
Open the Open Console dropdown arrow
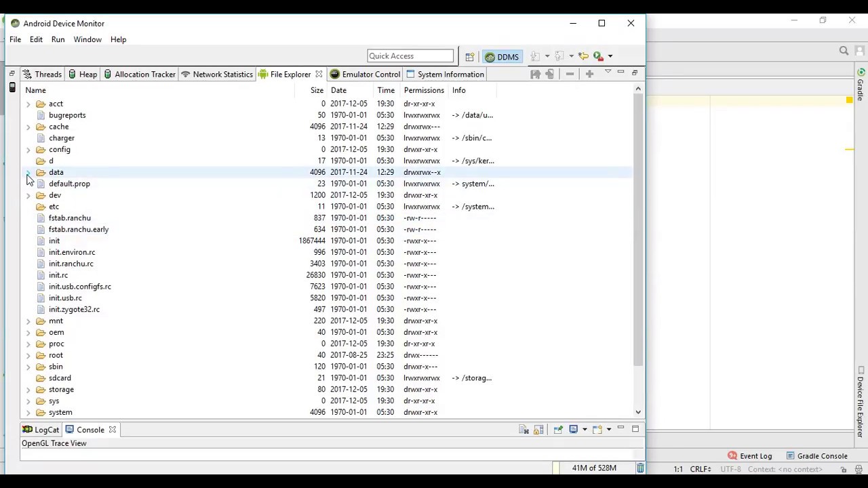(x=609, y=429)
